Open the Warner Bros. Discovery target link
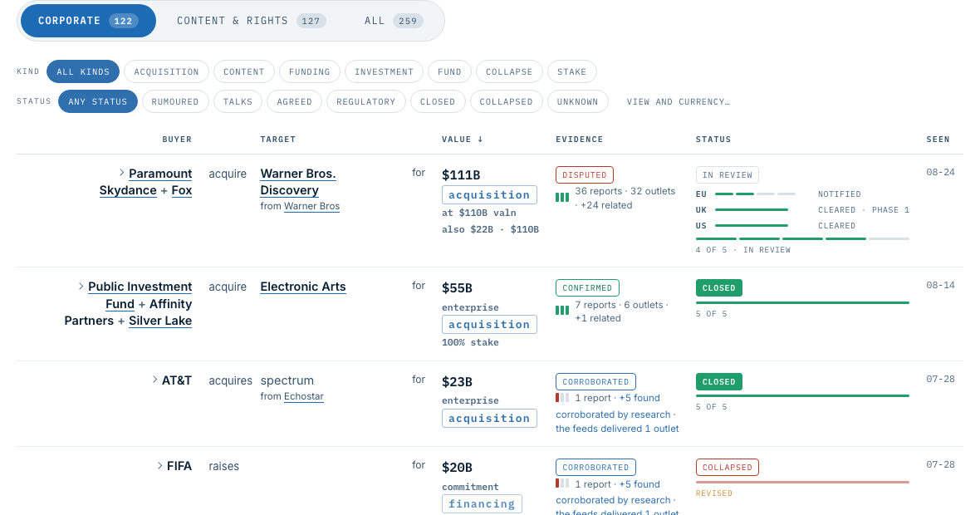This screenshot has height=515, width=980. [x=298, y=182]
